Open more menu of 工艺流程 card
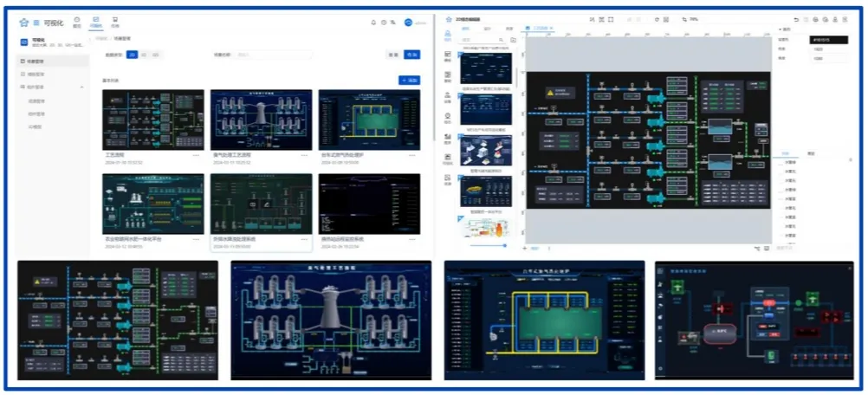This screenshot has width=868, height=395. (196, 155)
